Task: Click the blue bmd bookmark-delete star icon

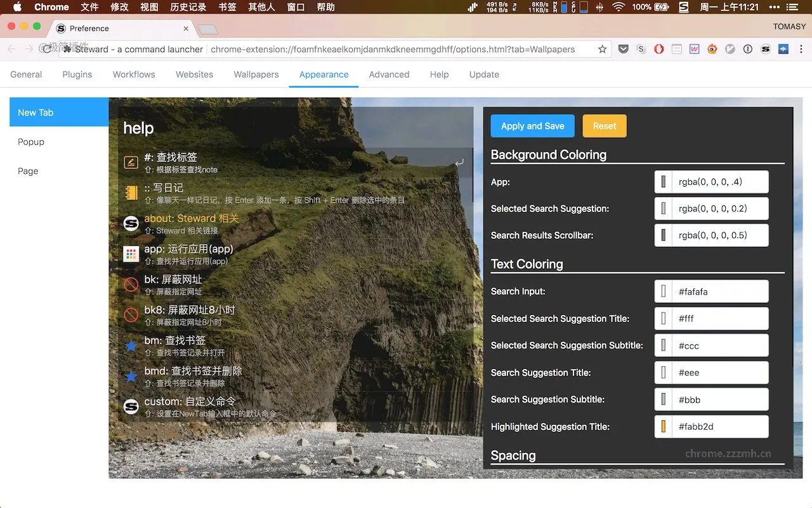Action: click(131, 376)
